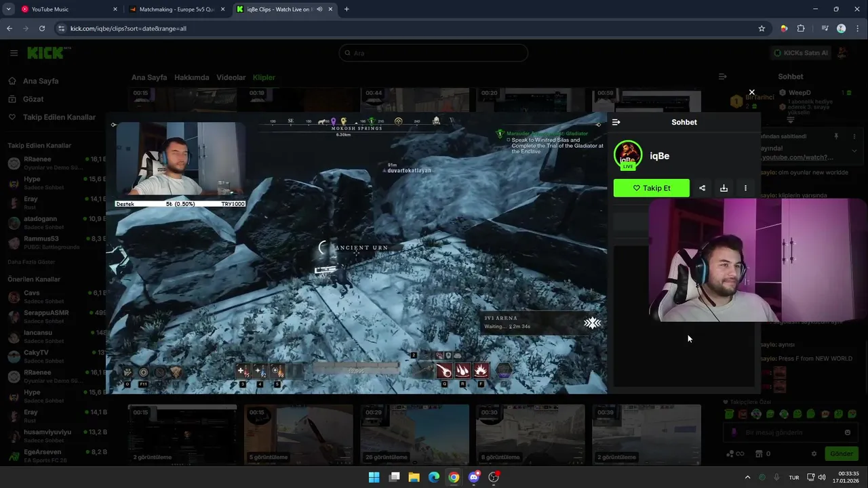Click the KICKs Satın Al button

pos(801,53)
